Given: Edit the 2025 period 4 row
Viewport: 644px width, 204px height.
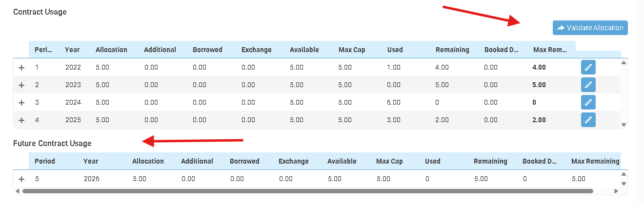Looking at the screenshot, I should pos(588,120).
